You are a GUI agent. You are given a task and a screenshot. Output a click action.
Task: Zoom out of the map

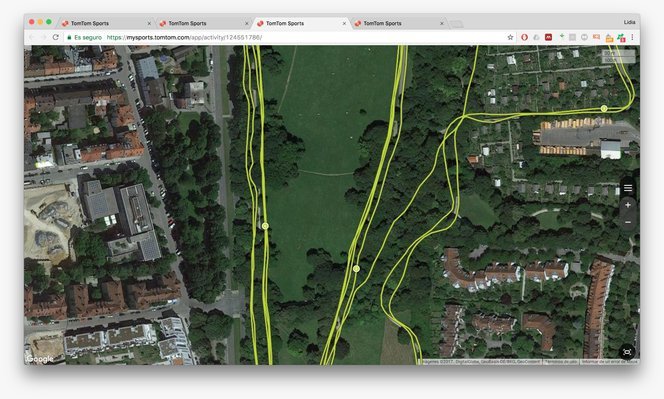pyautogui.click(x=628, y=222)
